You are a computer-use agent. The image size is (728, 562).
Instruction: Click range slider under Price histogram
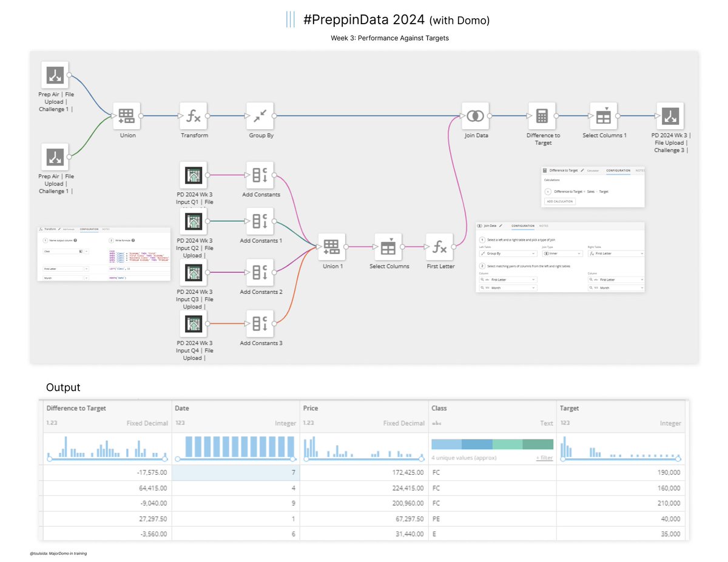pos(364,459)
